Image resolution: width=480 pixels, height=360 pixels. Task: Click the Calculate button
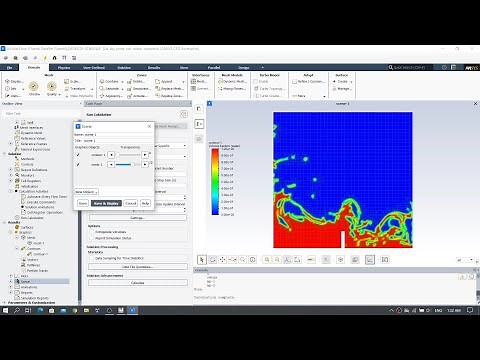click(x=138, y=283)
